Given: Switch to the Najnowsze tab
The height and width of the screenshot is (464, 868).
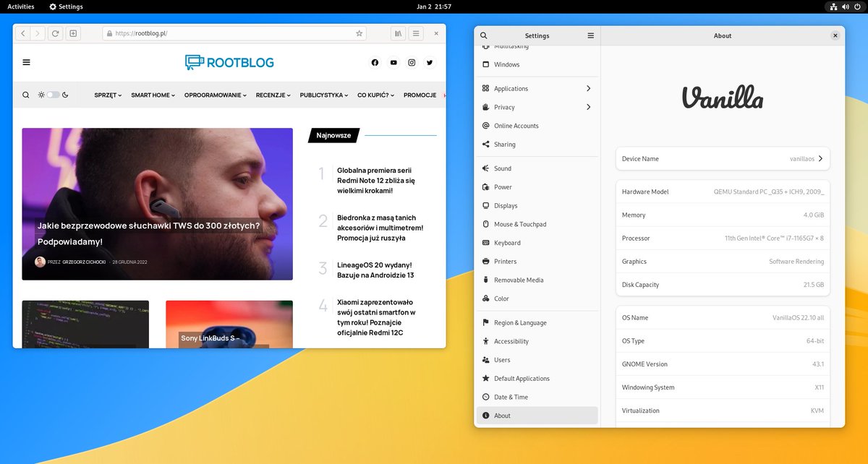Looking at the screenshot, I should pyautogui.click(x=333, y=135).
